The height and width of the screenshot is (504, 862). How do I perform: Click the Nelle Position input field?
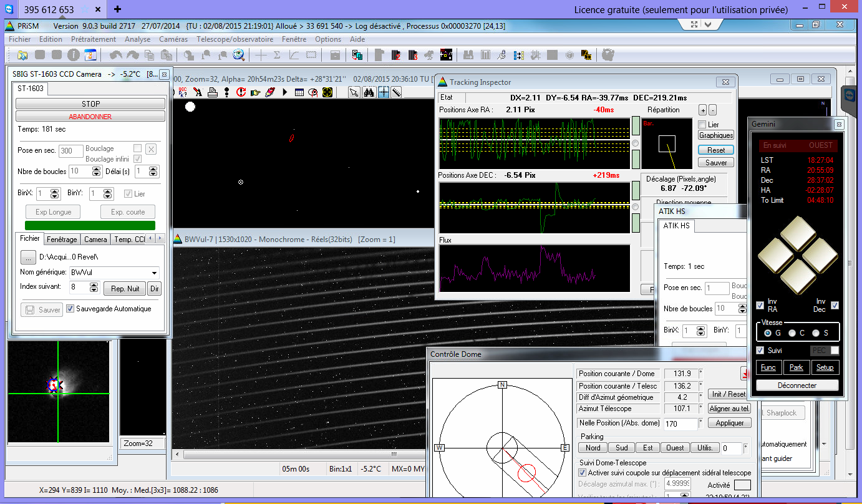(x=680, y=424)
